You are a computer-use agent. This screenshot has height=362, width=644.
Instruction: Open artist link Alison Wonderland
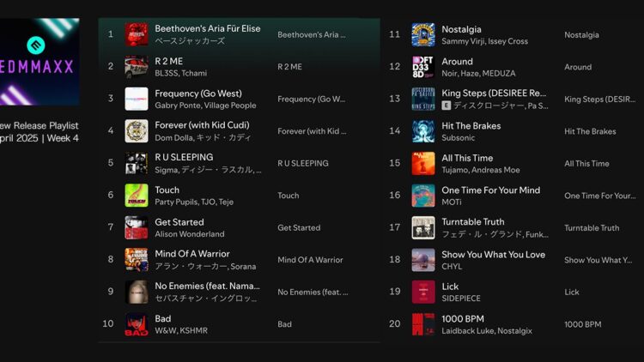tap(190, 234)
